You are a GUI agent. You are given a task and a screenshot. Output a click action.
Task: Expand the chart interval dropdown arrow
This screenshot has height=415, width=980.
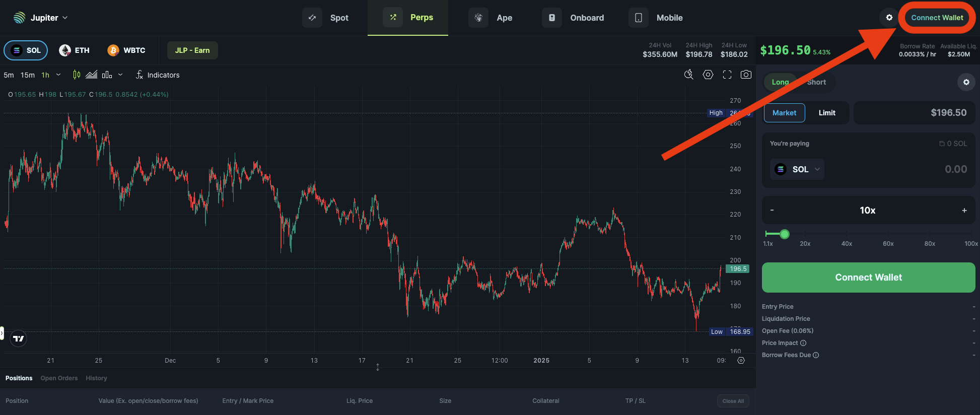tap(58, 75)
